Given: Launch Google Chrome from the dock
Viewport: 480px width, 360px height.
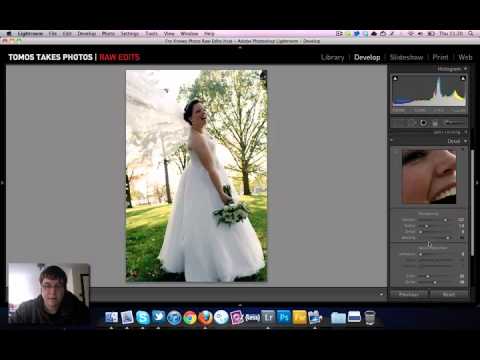Looking at the screenshot, I should [x=190, y=317].
